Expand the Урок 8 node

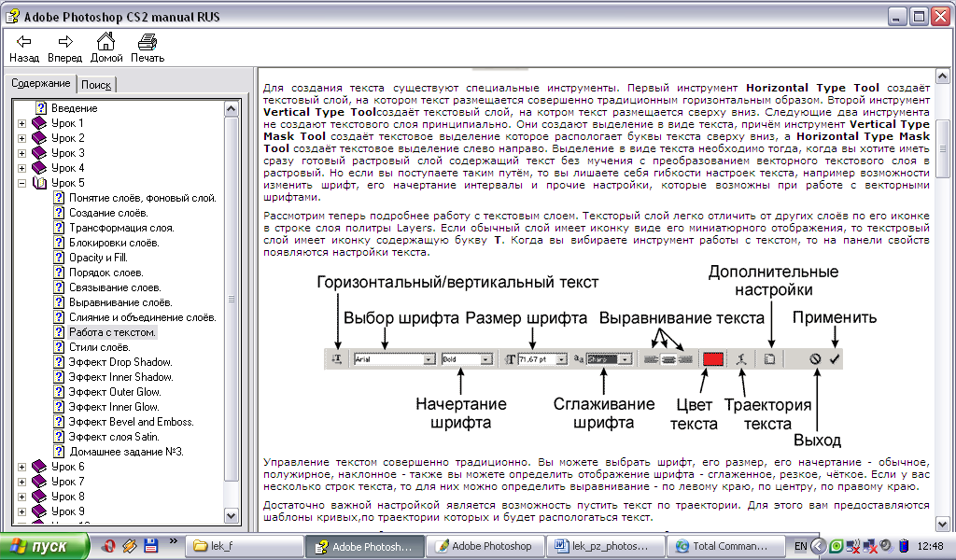point(22,497)
